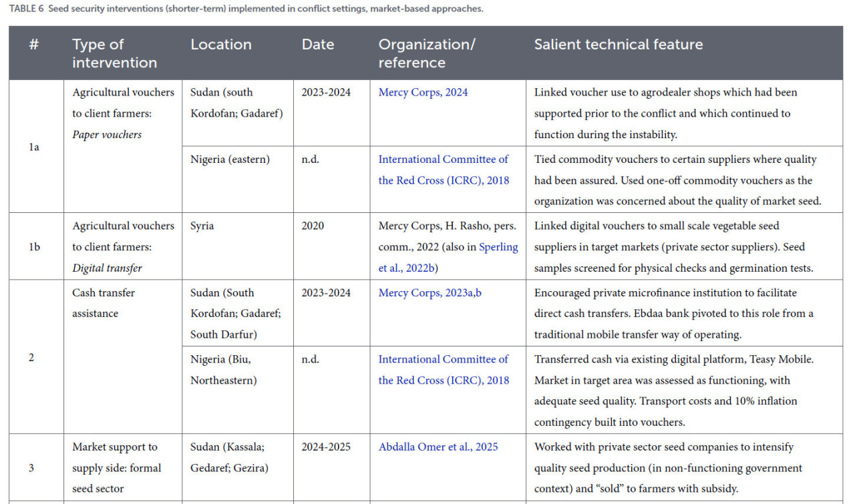Click the '#' column header

pyautogui.click(x=34, y=45)
